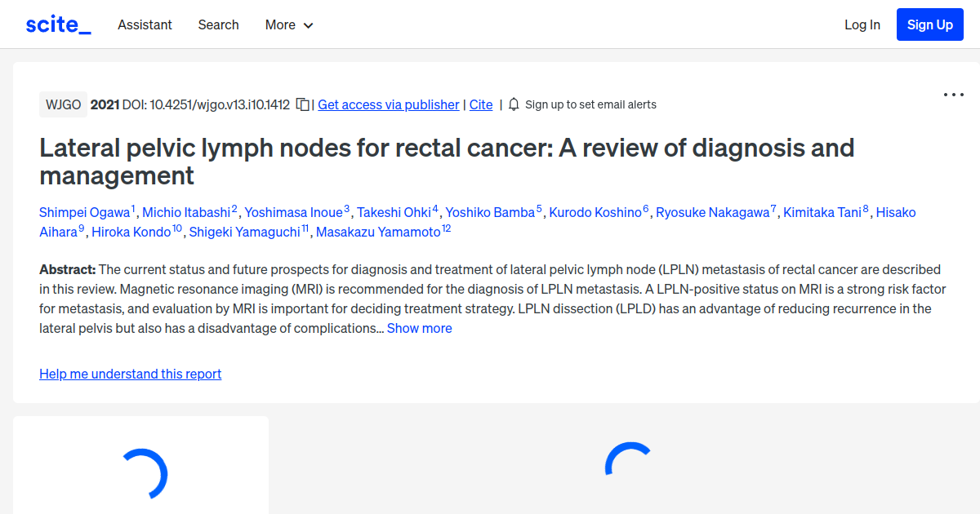Select Help me understand this report

click(x=130, y=374)
